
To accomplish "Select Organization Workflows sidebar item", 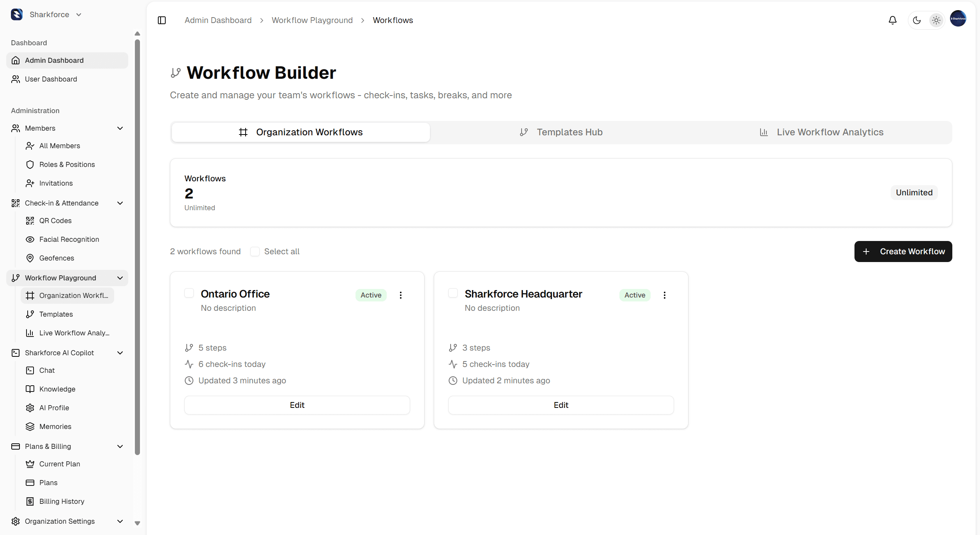I will [x=67, y=296].
